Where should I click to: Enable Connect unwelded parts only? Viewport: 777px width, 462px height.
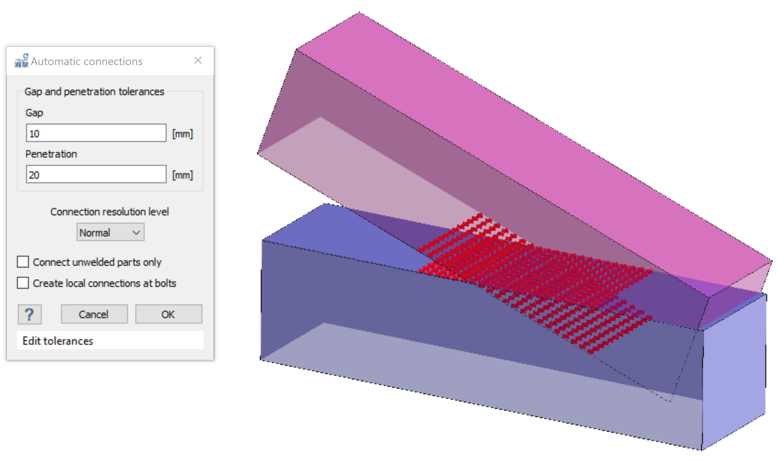(23, 262)
